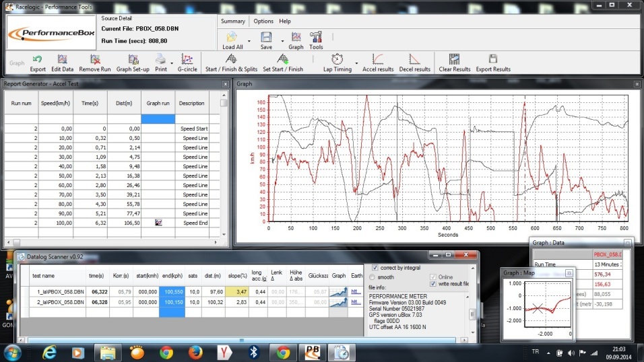Toggle the 'write result file' checkbox
Viewport: 644px width, 362px height.
pos(433,284)
